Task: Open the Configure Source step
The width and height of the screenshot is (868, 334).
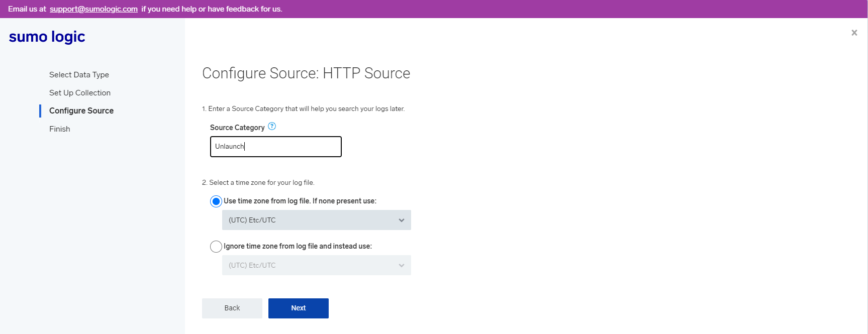Action: point(81,111)
